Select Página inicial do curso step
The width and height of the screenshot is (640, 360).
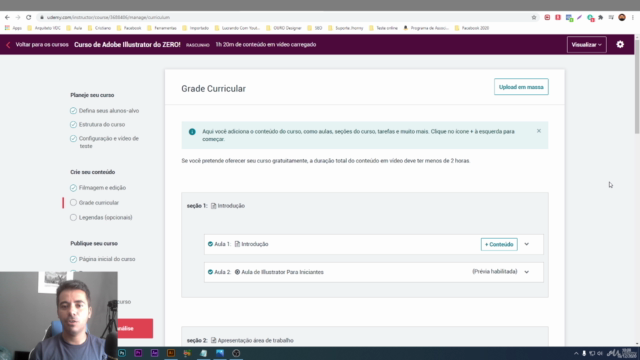click(102, 259)
